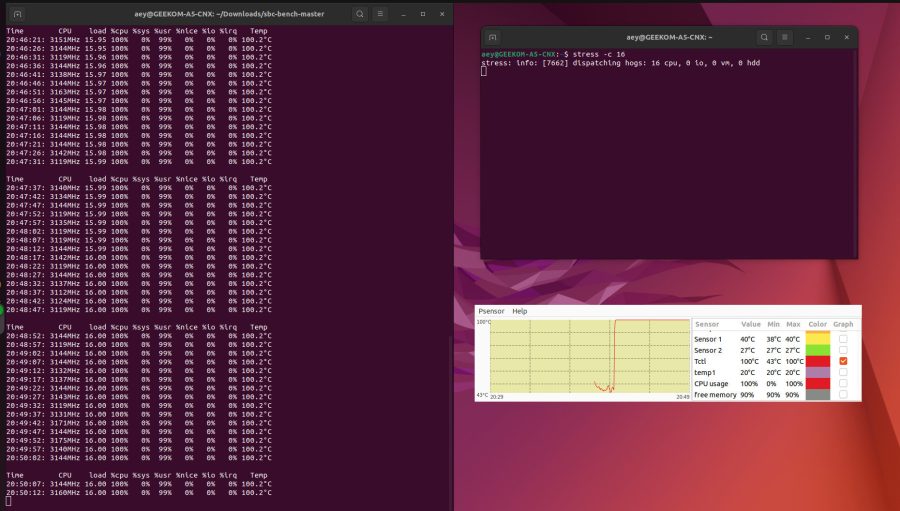
Task: Enable graph checkbox for Sensor 1
Action: point(844,339)
